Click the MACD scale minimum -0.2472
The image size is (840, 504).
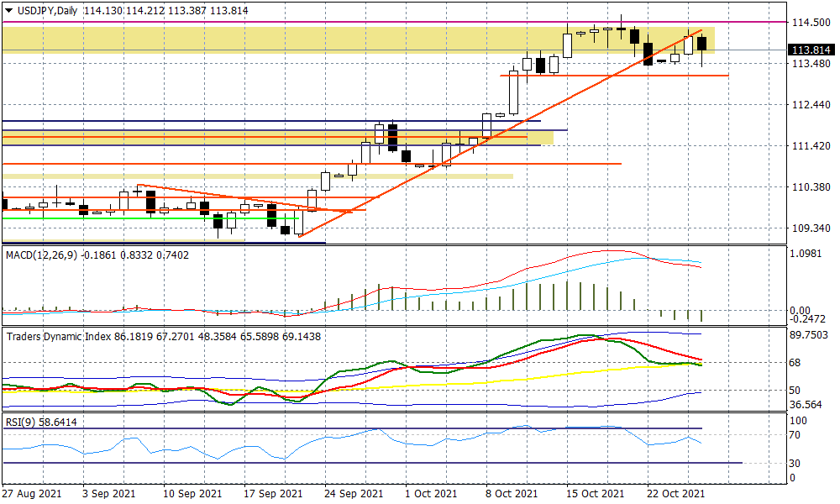pos(807,319)
